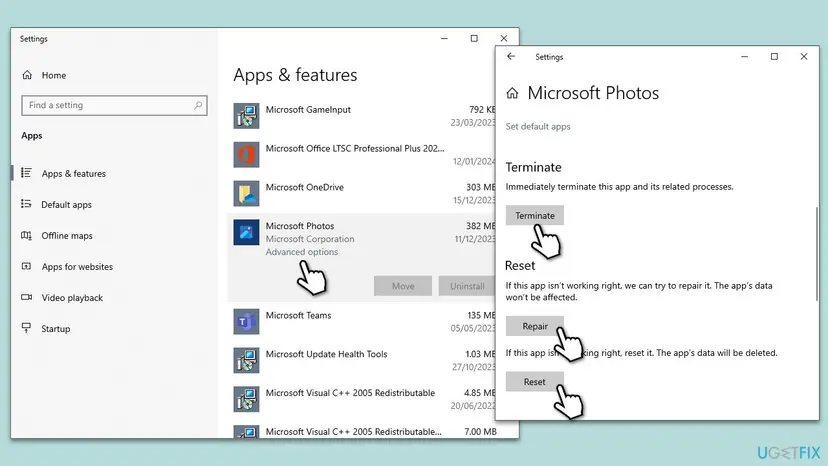Click the Offline maps sidebar icon

coord(26,235)
